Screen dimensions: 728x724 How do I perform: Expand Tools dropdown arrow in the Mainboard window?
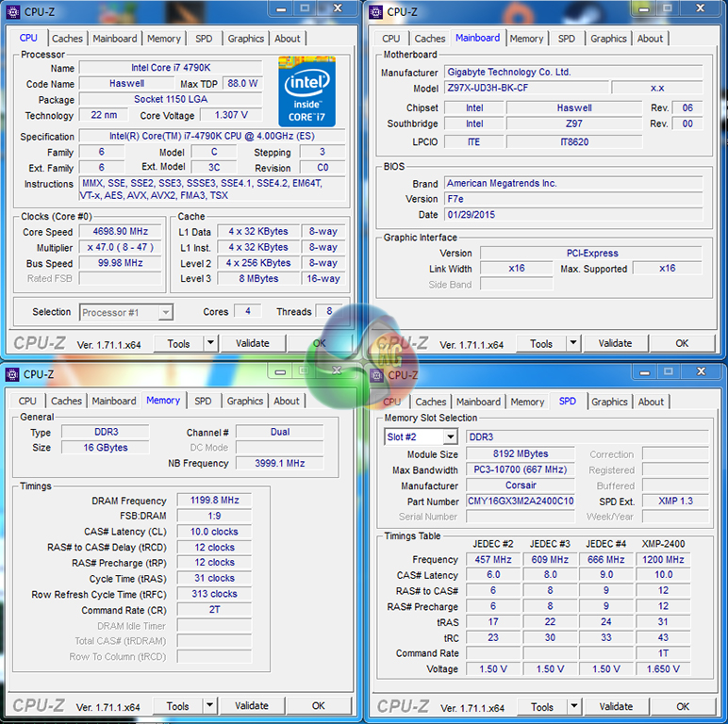(572, 344)
